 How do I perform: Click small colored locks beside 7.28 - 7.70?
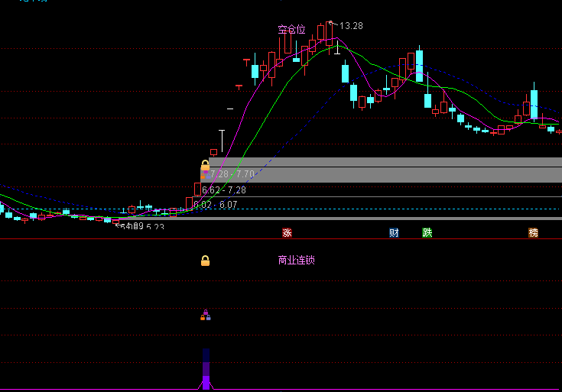pos(205,175)
